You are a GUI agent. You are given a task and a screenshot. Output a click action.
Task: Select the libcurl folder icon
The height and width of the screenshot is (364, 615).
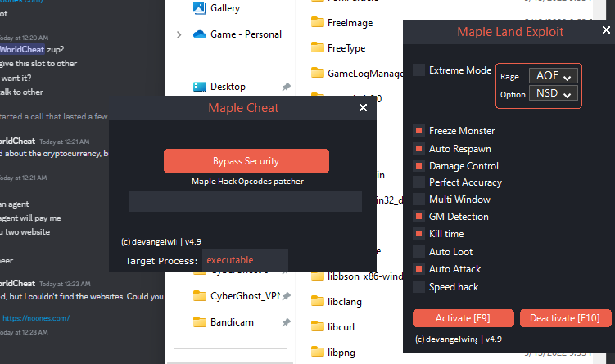pos(318,327)
